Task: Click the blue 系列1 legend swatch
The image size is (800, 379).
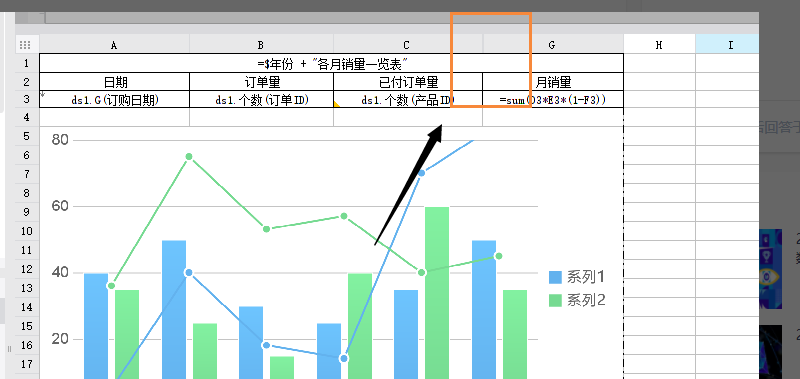Action: click(555, 277)
